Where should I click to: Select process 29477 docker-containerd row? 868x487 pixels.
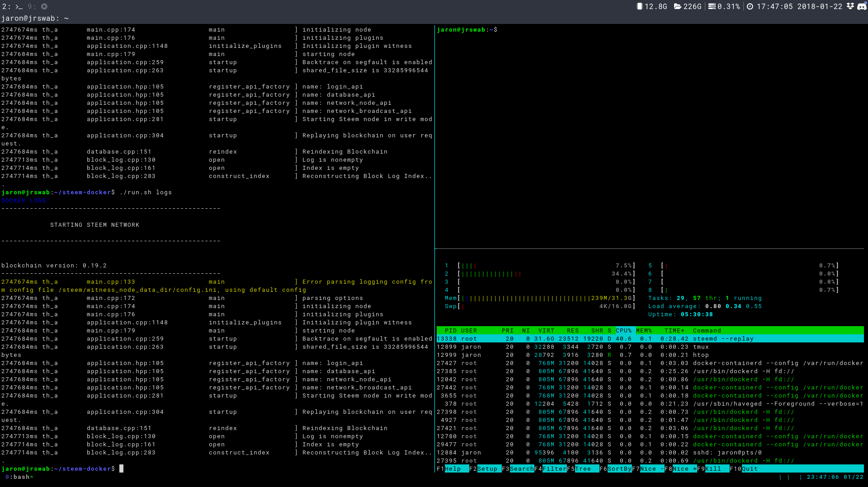(650, 445)
